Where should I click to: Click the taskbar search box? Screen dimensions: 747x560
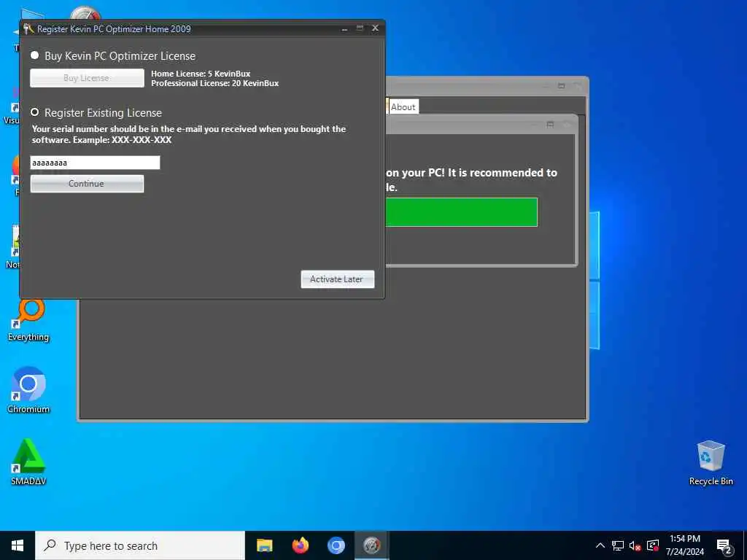click(140, 545)
